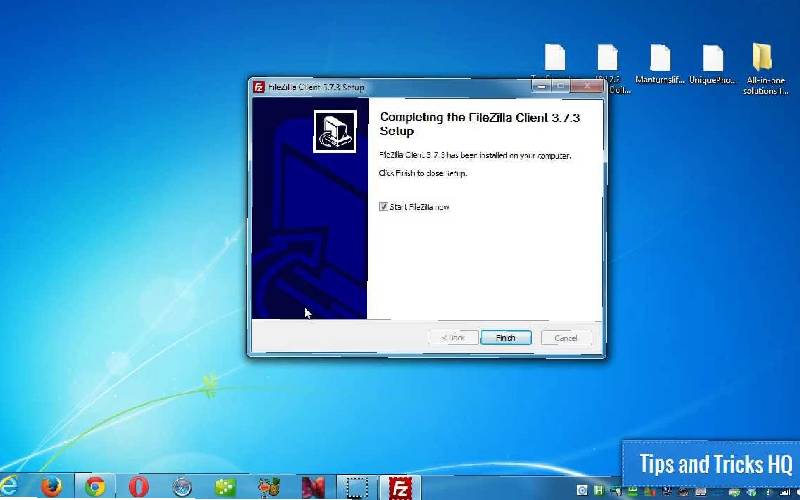Open Google Chrome in the taskbar
The width and height of the screenshot is (800, 500).
[x=95, y=487]
